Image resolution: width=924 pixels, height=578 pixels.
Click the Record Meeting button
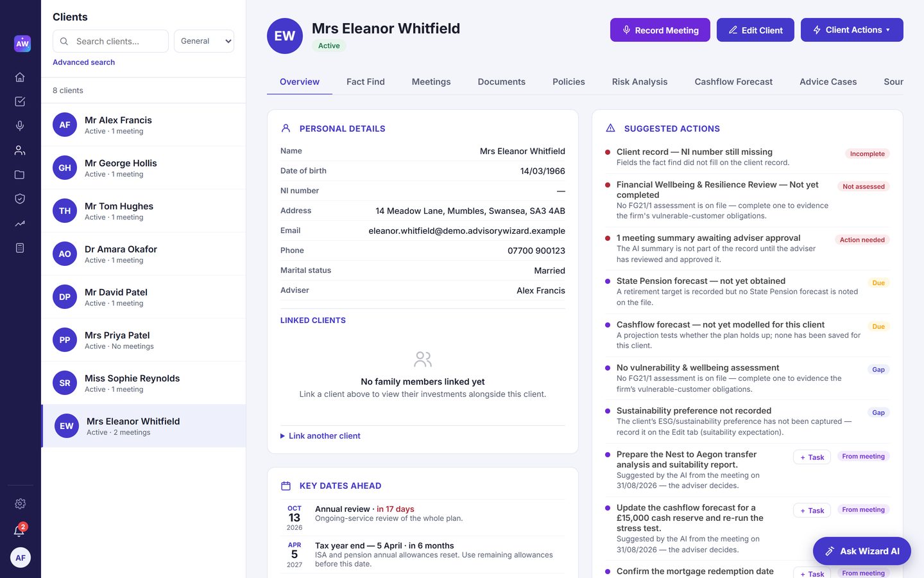[660, 30]
